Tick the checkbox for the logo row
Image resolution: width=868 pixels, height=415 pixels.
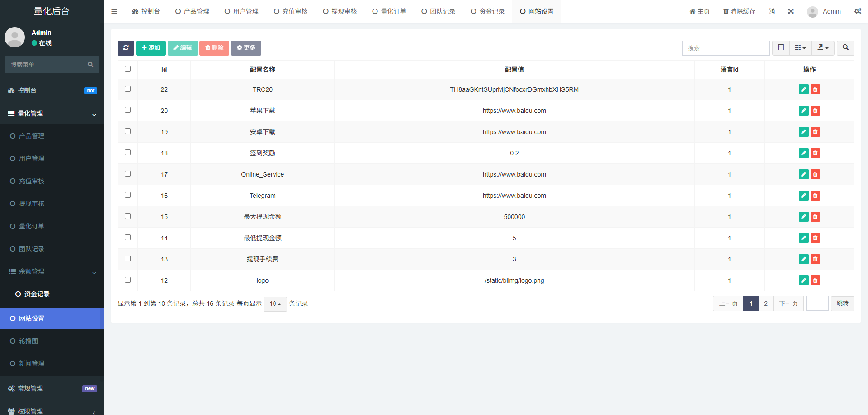[x=127, y=280]
